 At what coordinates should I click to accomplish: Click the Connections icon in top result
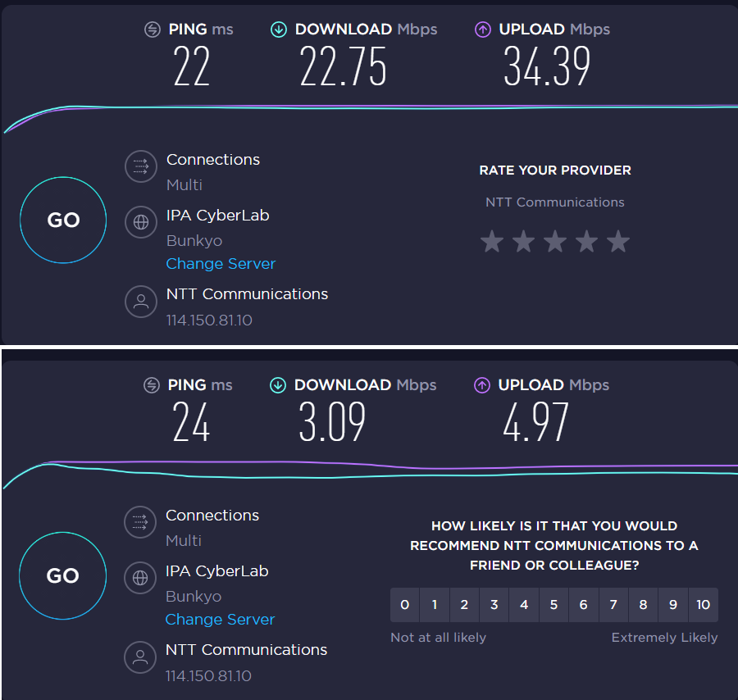[141, 166]
